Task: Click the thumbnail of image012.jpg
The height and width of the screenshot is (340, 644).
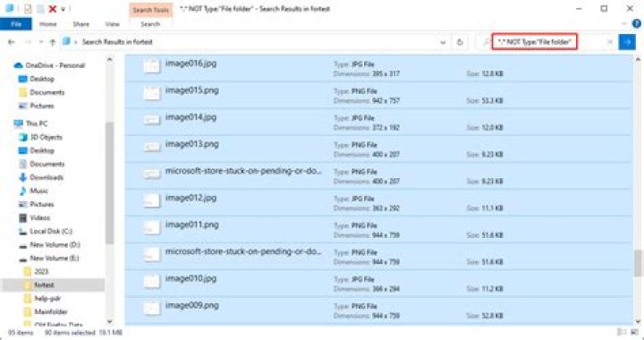Action: click(x=151, y=200)
